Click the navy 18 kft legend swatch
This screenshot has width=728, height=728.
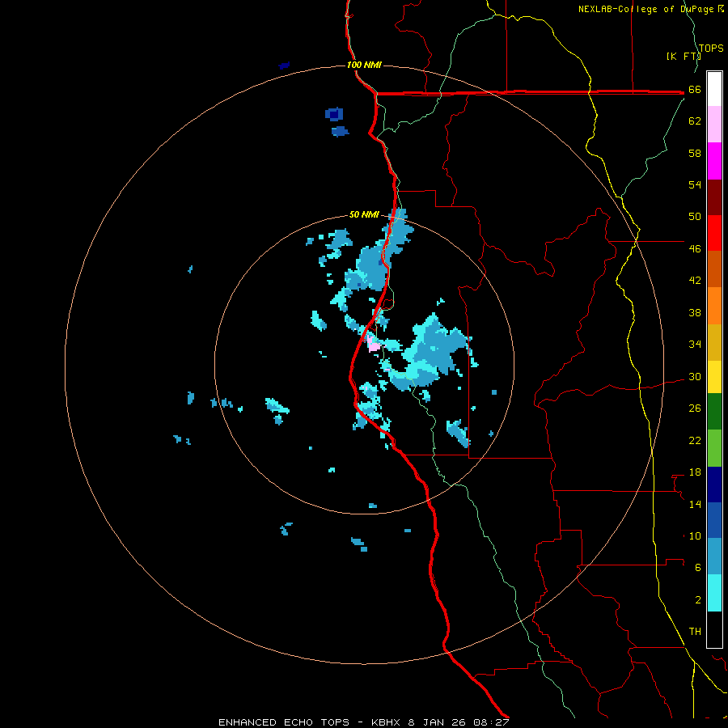coord(714,485)
